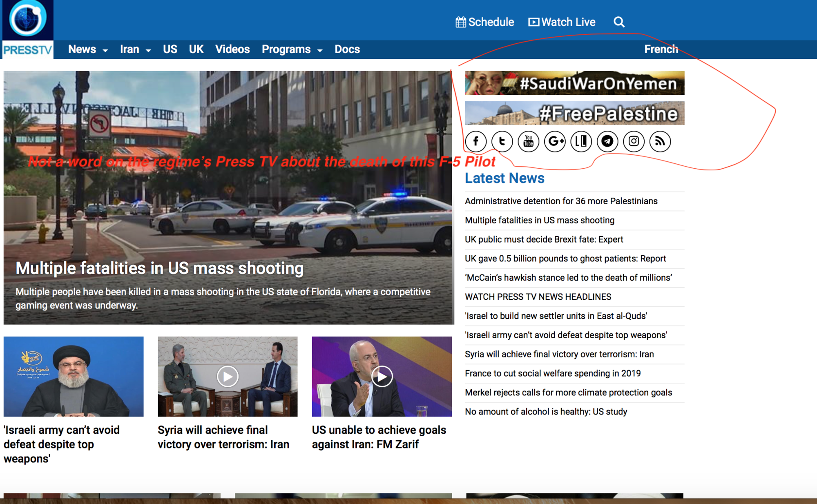Click the Latest News heading
This screenshot has width=817, height=504.
[504, 178]
